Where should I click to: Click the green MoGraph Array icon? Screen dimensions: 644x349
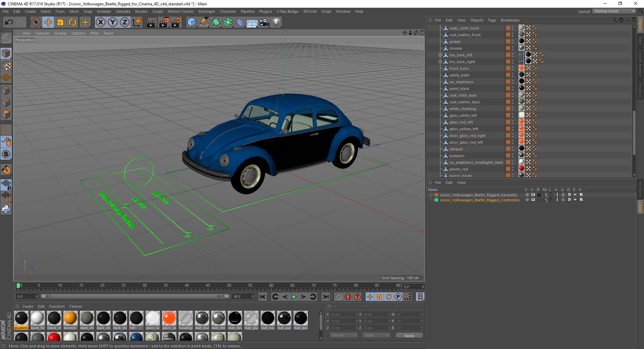[228, 22]
